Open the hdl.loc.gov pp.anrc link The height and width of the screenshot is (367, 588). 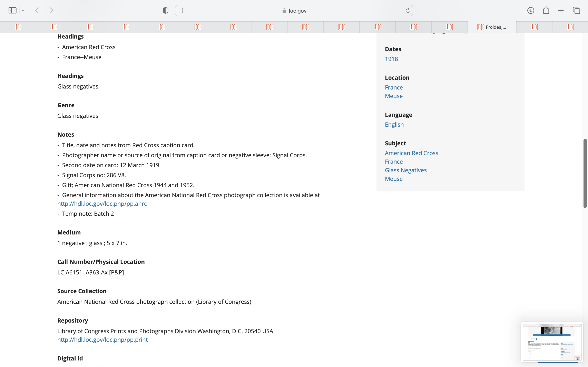click(102, 204)
